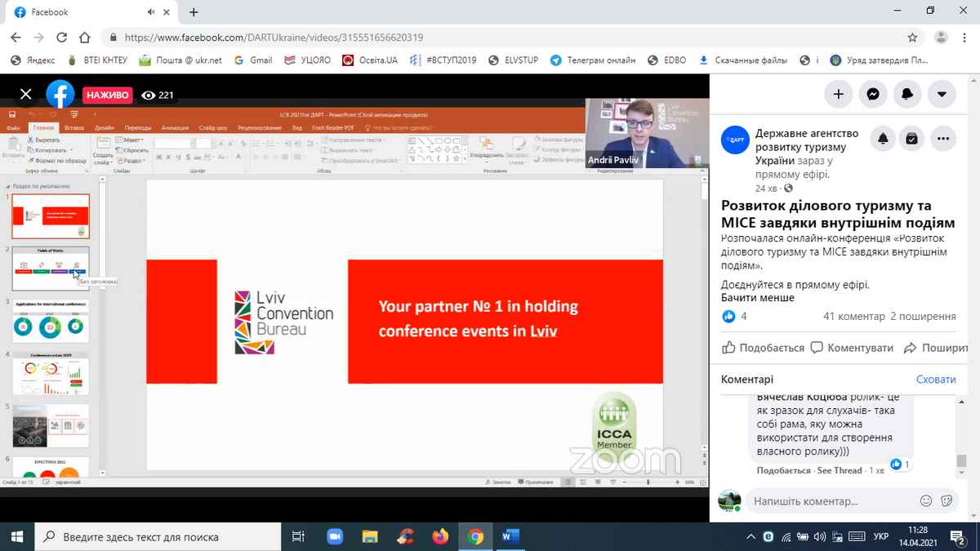Open the post options three-dot menu
The width and height of the screenshot is (980, 551).
click(942, 140)
